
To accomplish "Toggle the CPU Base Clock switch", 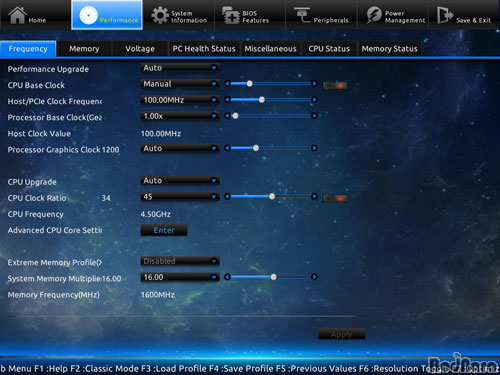I will click(335, 85).
